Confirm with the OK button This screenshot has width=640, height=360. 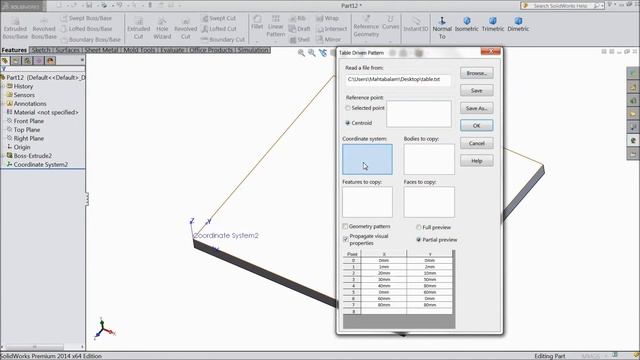coord(476,126)
